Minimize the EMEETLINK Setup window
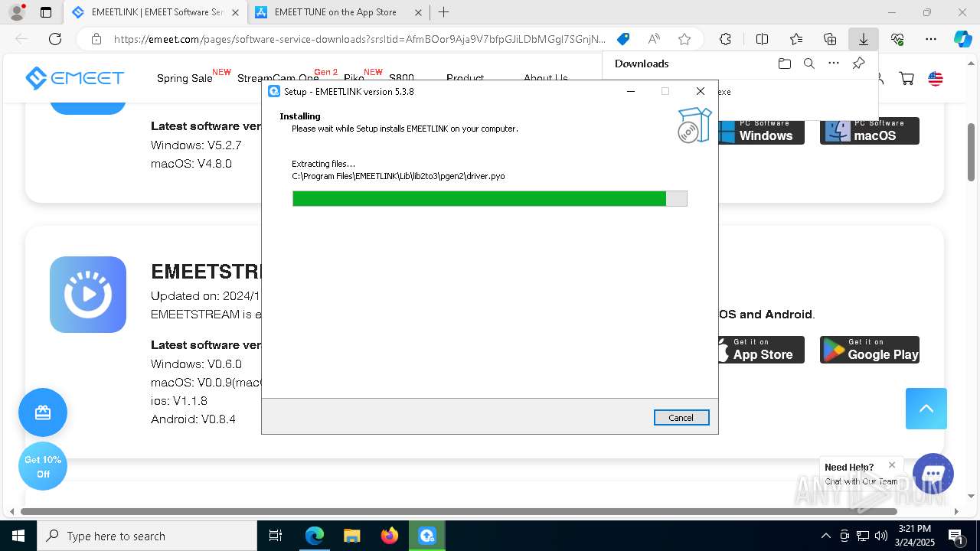980x551 pixels. [x=631, y=91]
